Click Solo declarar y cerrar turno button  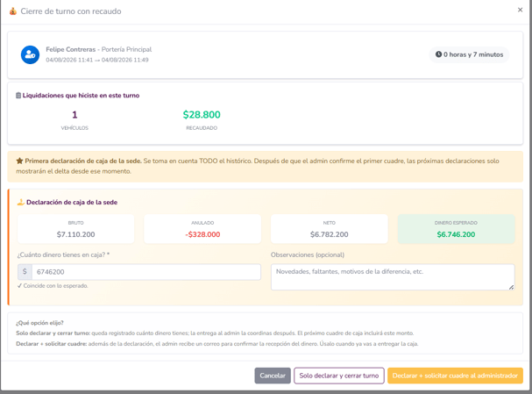(x=339, y=376)
